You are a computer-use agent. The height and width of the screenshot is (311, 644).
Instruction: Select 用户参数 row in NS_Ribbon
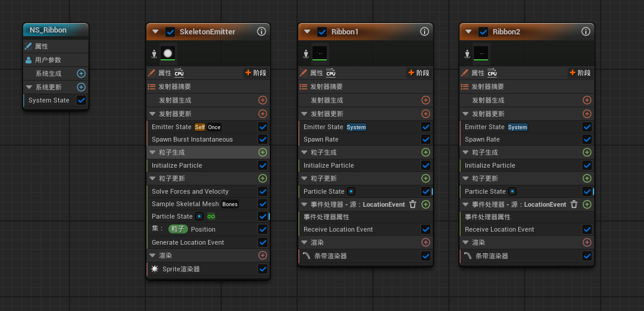56,60
